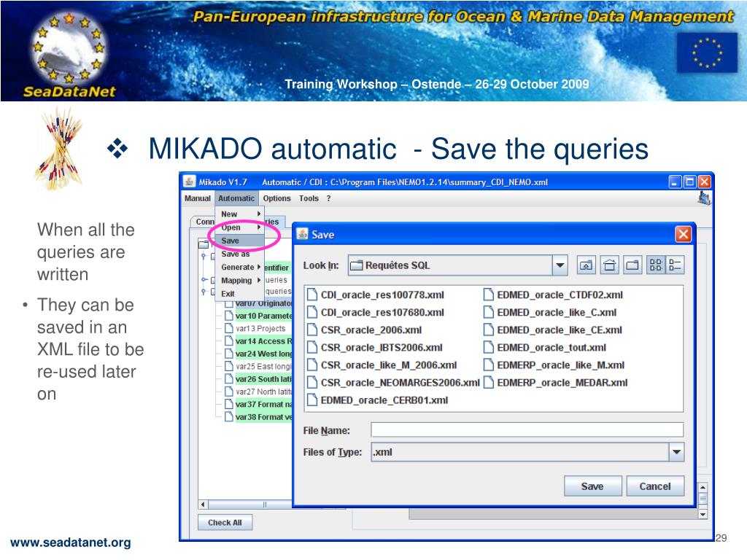Expand the Generate submenu
The height and width of the screenshot is (560, 747).
[x=241, y=267]
